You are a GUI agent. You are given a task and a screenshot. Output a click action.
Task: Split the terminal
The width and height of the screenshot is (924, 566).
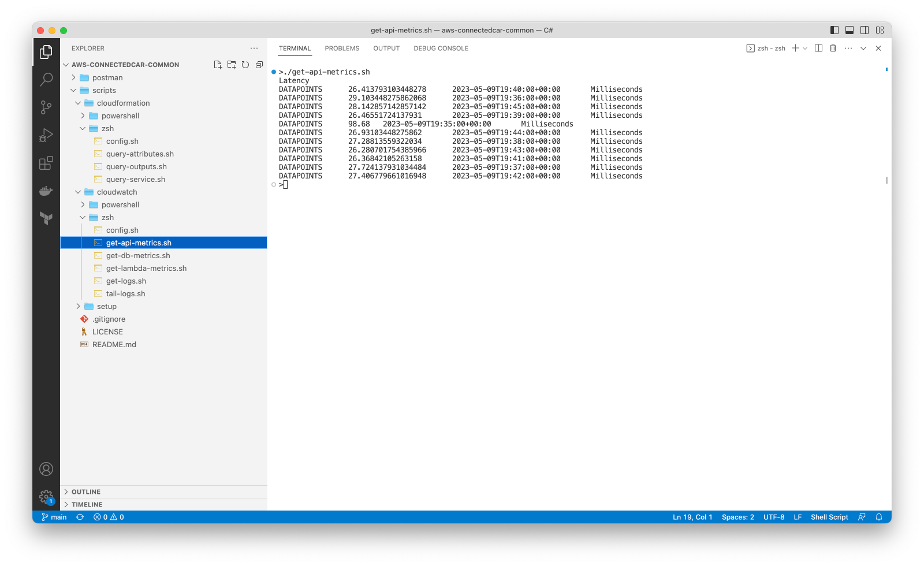point(818,49)
